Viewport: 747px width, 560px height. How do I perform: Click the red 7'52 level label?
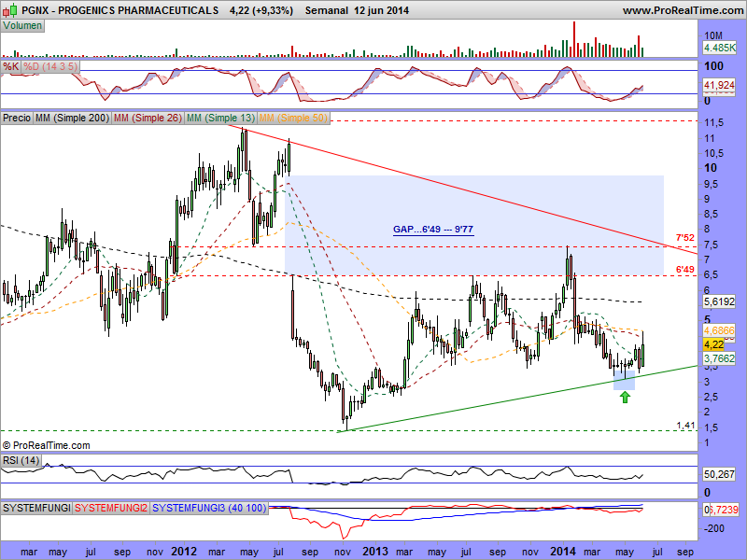click(685, 238)
